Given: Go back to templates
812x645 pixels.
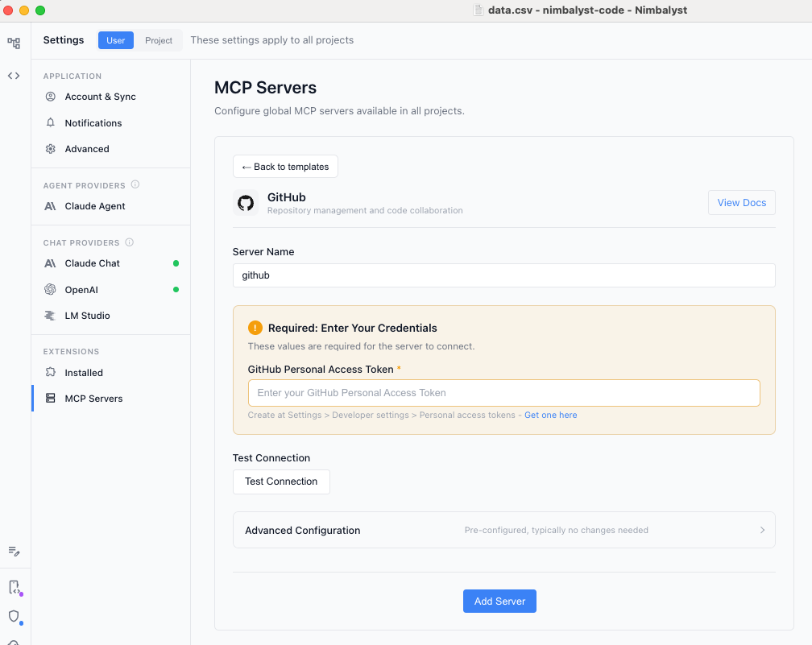Looking at the screenshot, I should pos(285,167).
